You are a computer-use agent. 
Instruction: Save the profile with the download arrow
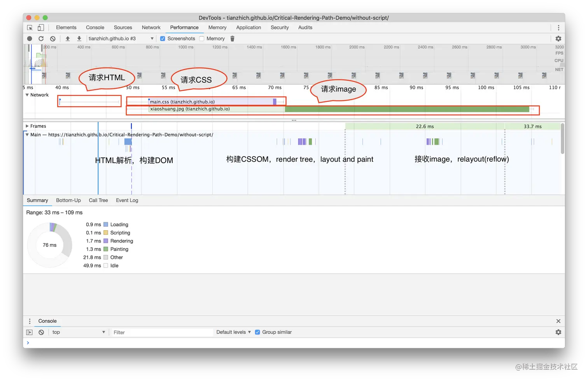(x=79, y=38)
